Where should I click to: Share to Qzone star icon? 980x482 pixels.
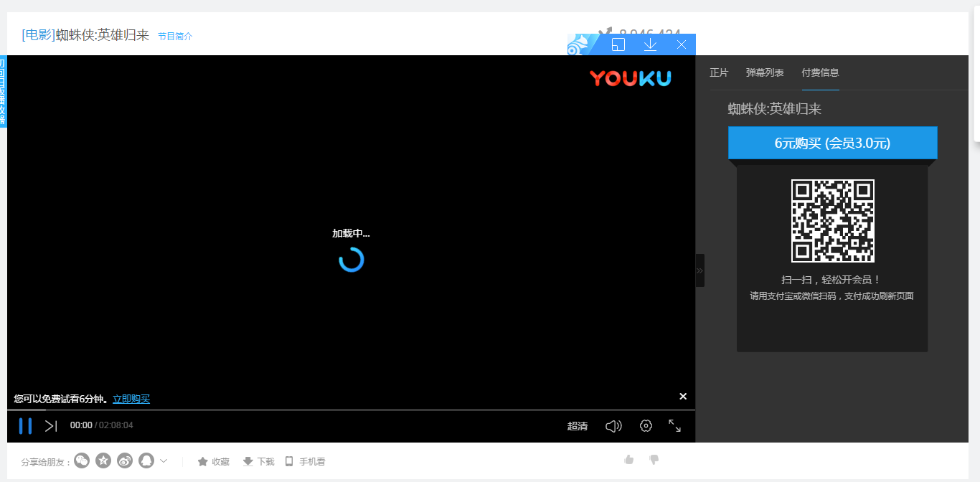coord(103,460)
